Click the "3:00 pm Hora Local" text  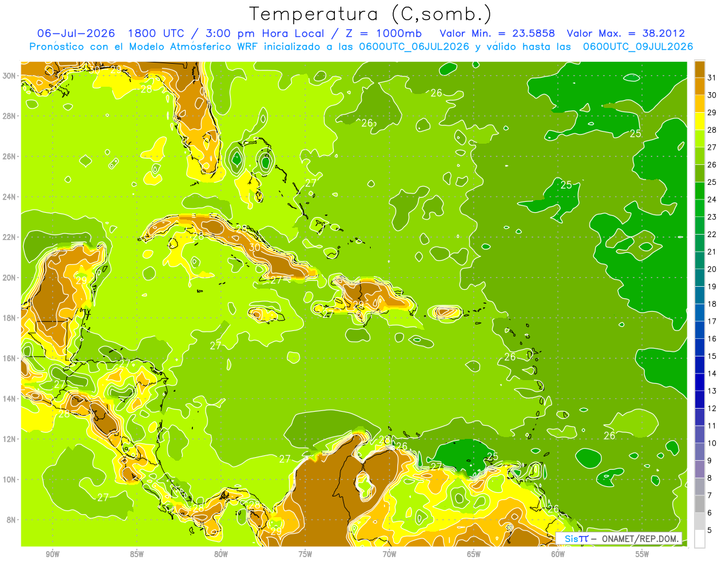[x=265, y=33]
